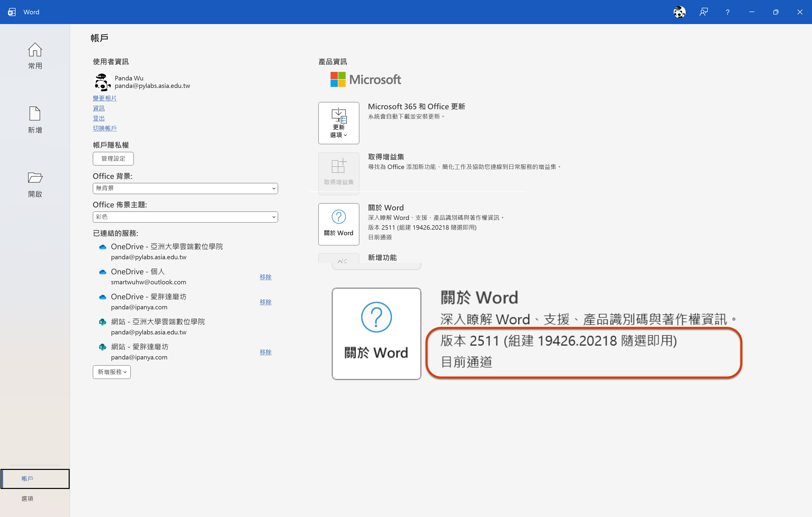
Task: Click the feedback person icon in title bar
Action: (703, 12)
